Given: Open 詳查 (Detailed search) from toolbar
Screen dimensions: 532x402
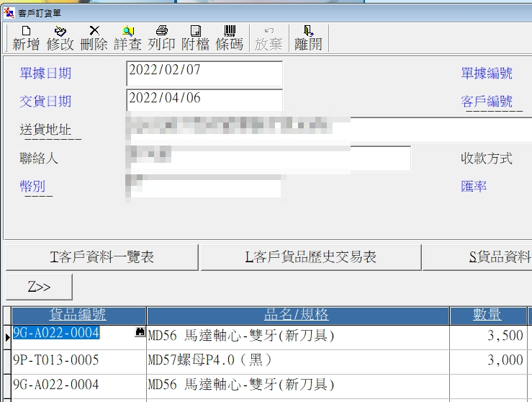Looking at the screenshot, I should click(128, 38).
